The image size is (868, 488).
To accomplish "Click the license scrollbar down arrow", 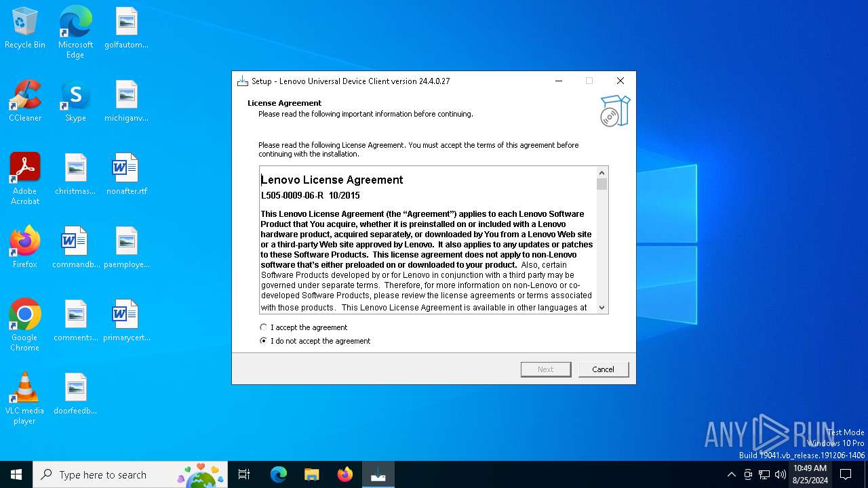I will click(x=601, y=307).
